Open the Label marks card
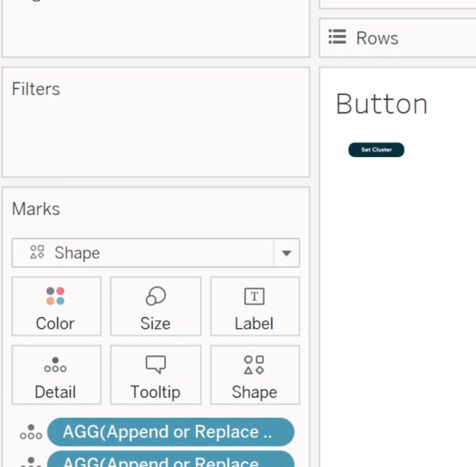Viewport: 476px width, 467px height. click(x=254, y=306)
